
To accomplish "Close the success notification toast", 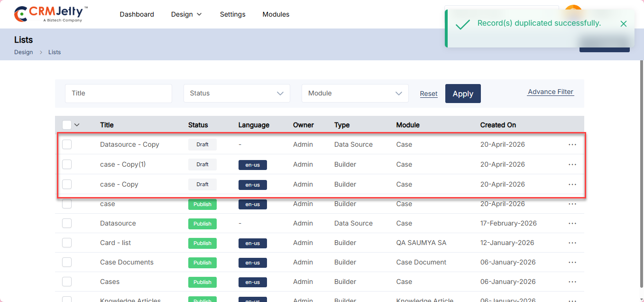I will (623, 24).
